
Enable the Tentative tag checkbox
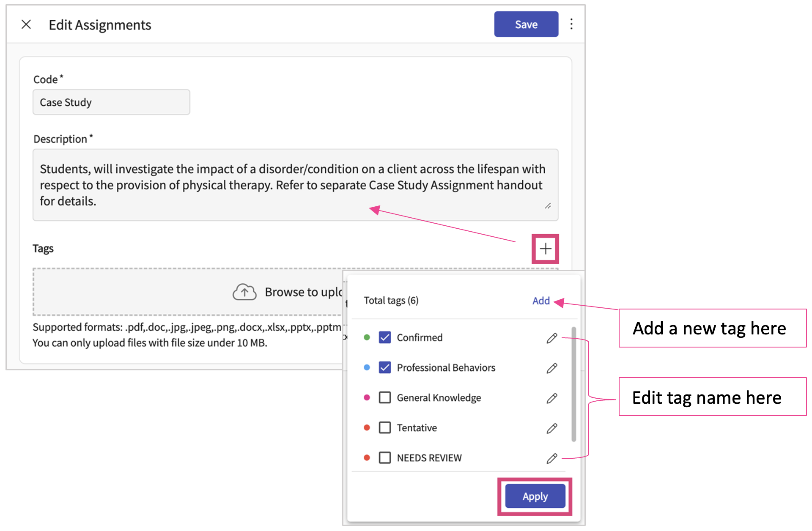(384, 427)
